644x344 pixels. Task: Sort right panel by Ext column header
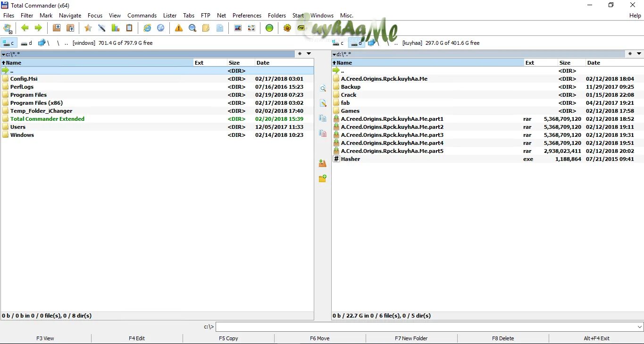click(541, 62)
